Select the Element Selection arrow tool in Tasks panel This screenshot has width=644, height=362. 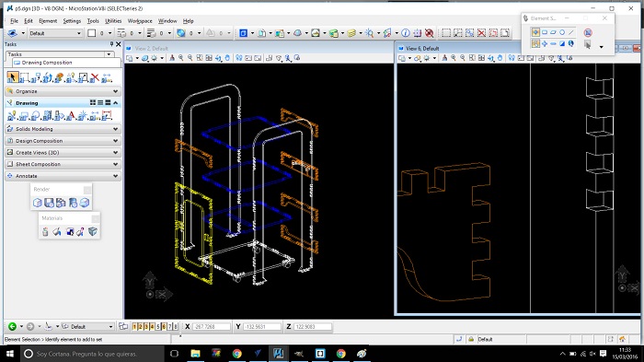click(x=12, y=77)
